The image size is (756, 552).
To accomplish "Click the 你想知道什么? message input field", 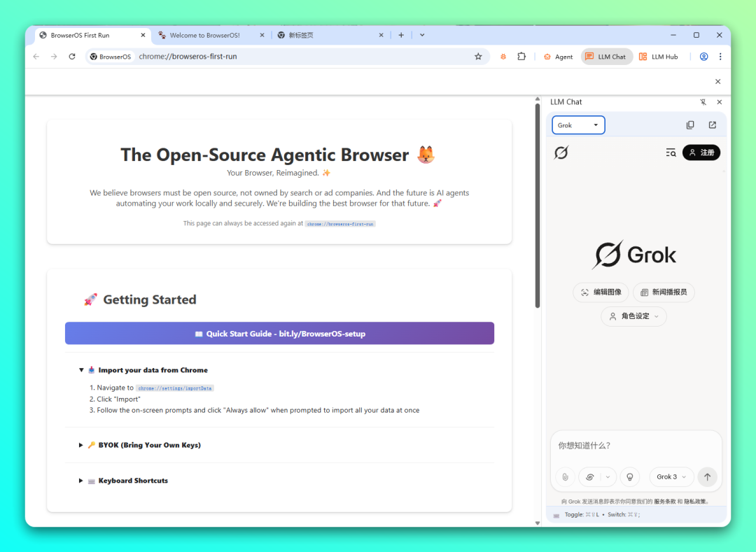I will (x=636, y=446).
